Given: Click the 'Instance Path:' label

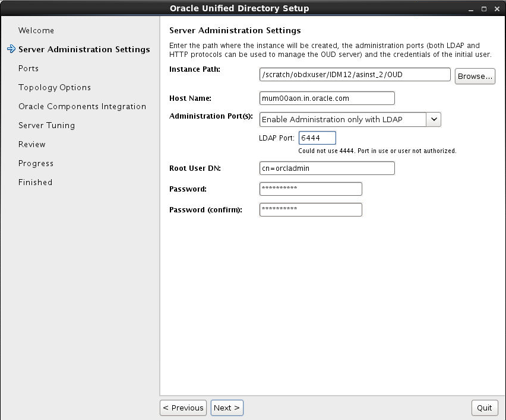Looking at the screenshot, I should coord(195,69).
